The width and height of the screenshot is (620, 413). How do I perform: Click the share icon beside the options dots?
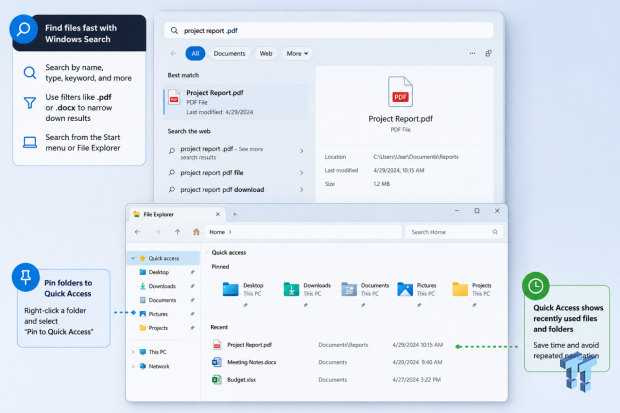pyautogui.click(x=489, y=53)
